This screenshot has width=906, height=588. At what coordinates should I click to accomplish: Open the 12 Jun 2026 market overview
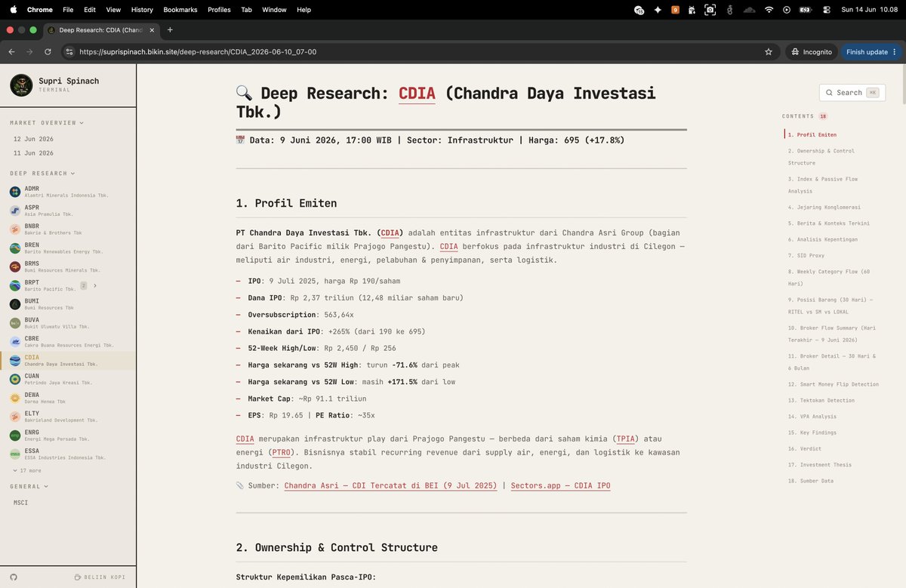point(33,139)
